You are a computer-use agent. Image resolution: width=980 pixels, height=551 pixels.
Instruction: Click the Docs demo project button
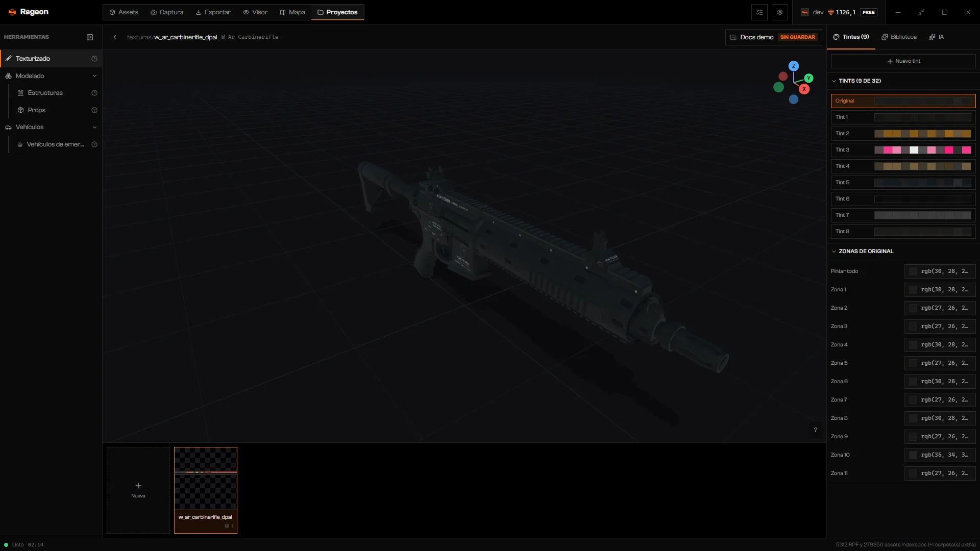[773, 37]
